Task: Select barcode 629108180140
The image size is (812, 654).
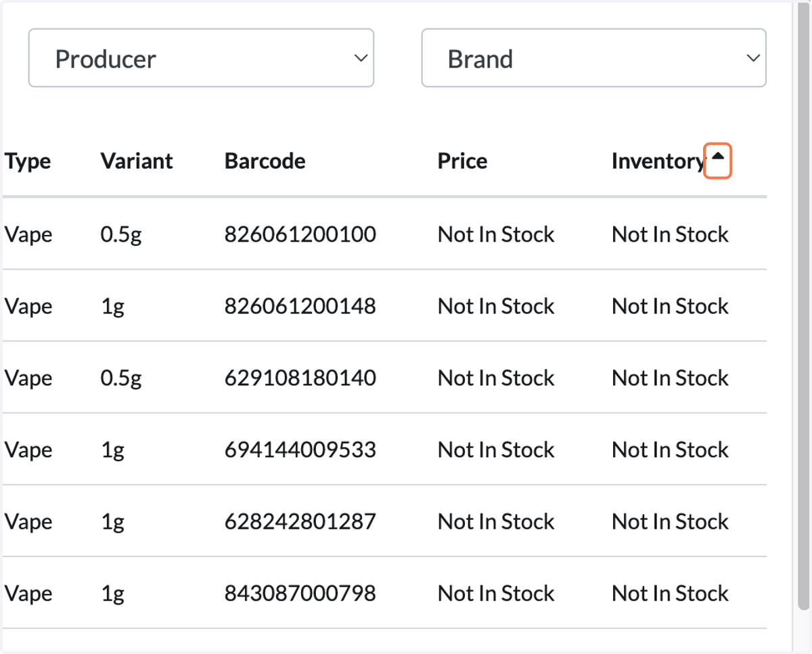Action: pos(300,378)
